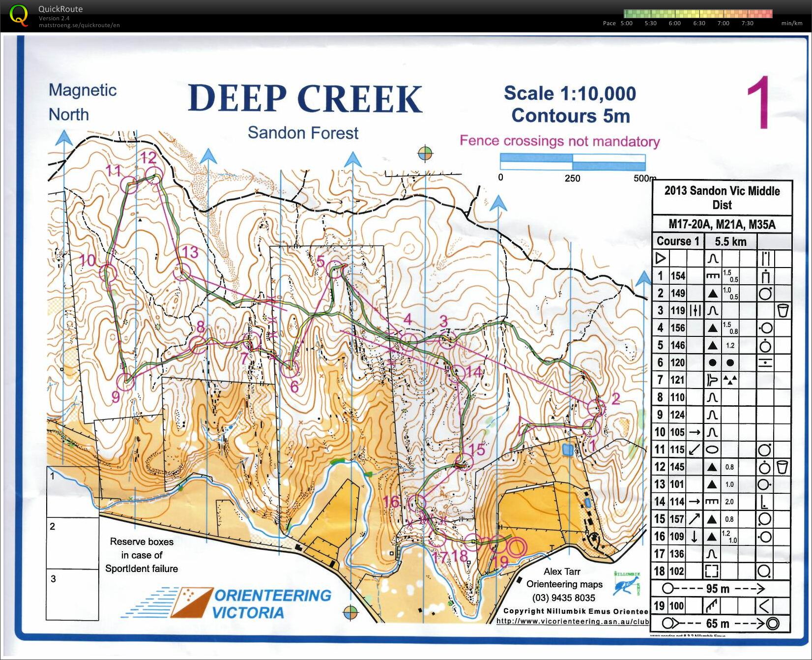Click control circle 9 on the map
The height and width of the screenshot is (660, 812).
[126, 381]
